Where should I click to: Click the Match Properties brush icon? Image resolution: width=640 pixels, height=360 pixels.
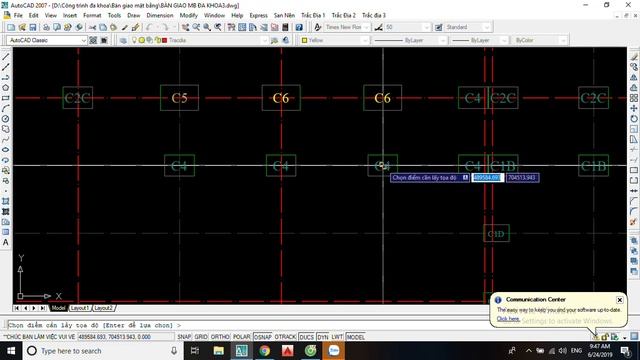pyautogui.click(x=135, y=27)
